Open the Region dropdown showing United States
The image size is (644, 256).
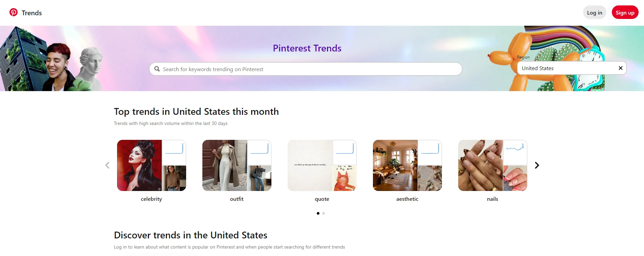572,68
